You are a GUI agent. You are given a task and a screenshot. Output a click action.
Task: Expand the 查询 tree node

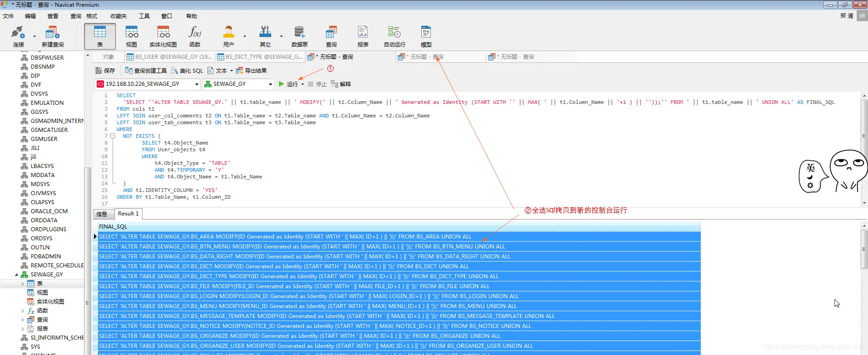point(23,320)
